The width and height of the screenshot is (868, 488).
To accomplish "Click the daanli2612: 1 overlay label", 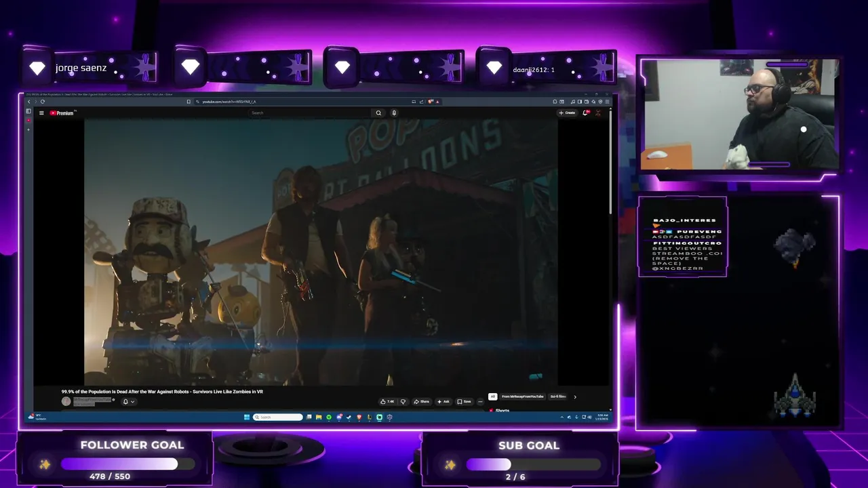I will pyautogui.click(x=534, y=70).
